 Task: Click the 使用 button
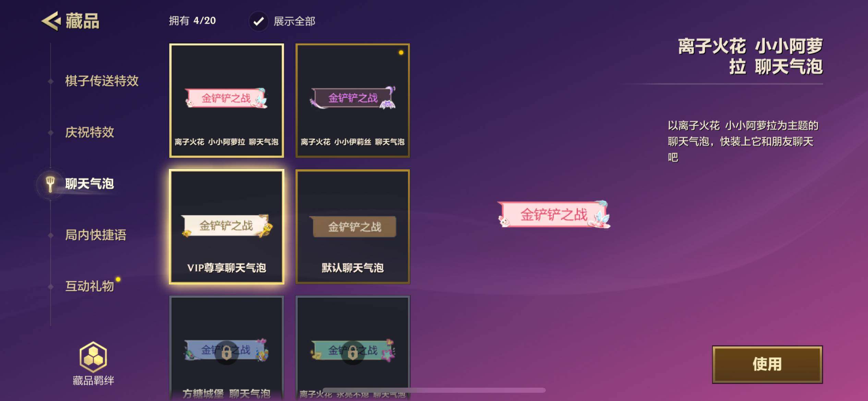point(767,364)
